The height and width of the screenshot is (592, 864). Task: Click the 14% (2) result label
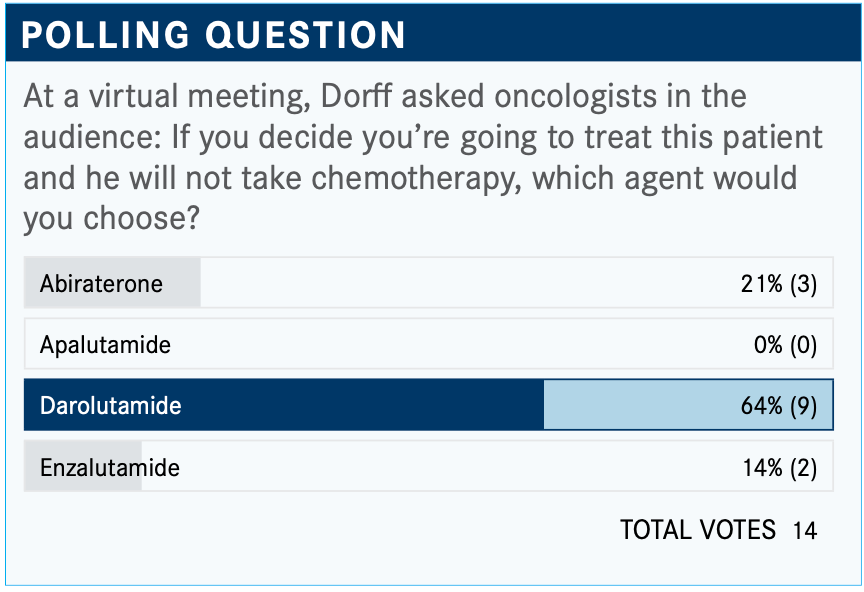click(780, 468)
